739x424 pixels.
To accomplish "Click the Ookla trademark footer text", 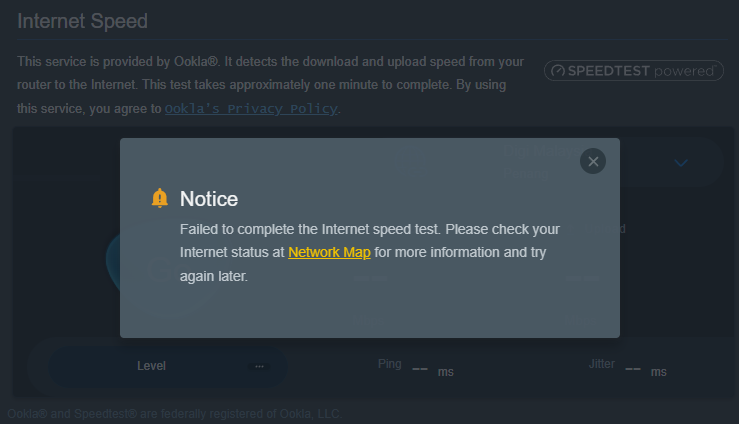I will (174, 414).
